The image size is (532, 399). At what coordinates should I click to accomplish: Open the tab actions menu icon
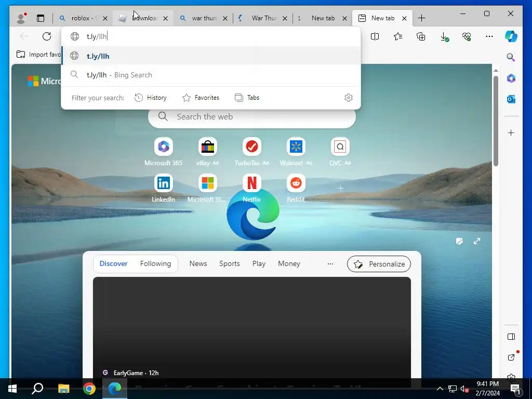[x=41, y=18]
